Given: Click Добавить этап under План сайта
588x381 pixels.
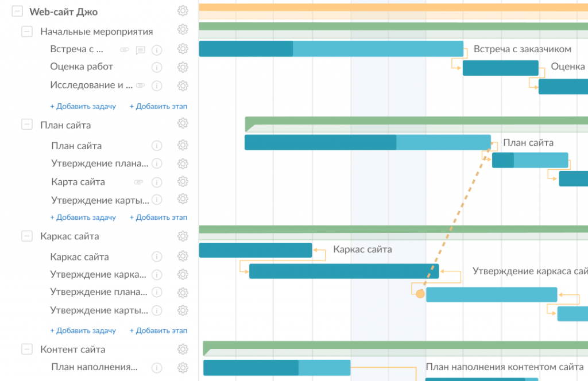Looking at the screenshot, I should (158, 217).
